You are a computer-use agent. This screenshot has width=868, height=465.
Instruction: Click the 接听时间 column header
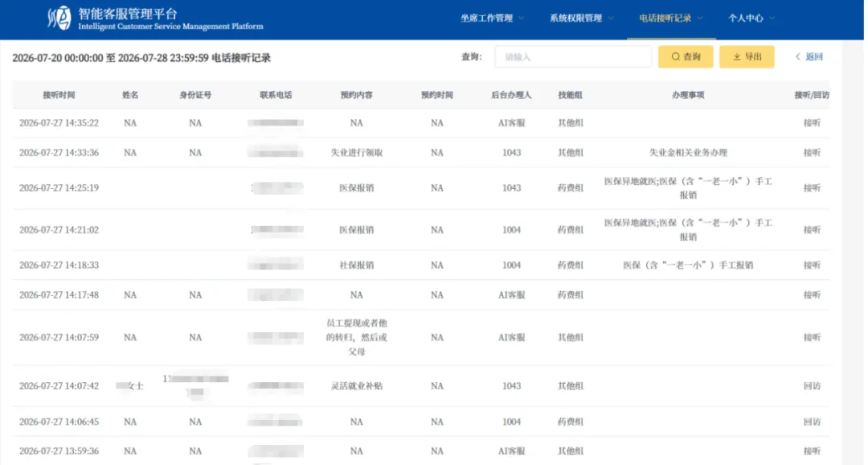[x=59, y=95]
